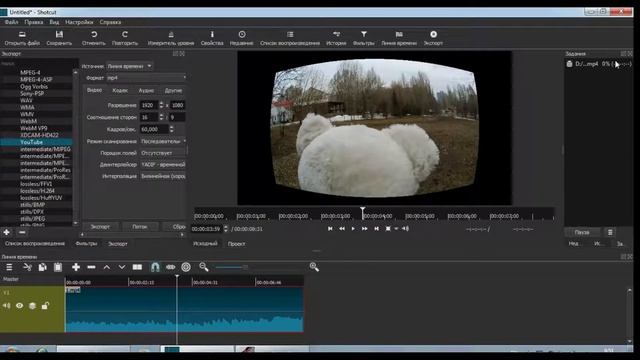This screenshot has height=360, width=640.
Task: Toggle player zoom-to-fit icon
Action: click(388, 229)
